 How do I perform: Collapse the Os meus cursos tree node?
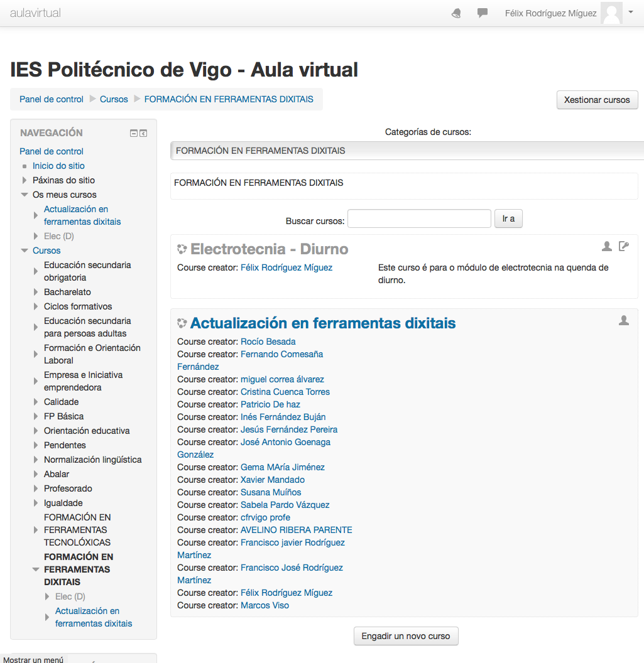pyautogui.click(x=25, y=195)
